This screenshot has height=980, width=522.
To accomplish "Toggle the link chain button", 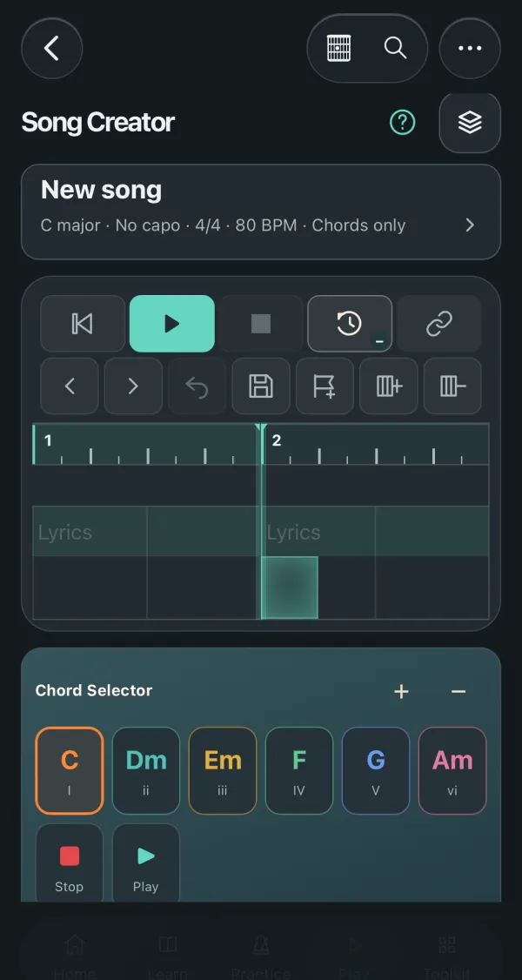I will pos(439,324).
